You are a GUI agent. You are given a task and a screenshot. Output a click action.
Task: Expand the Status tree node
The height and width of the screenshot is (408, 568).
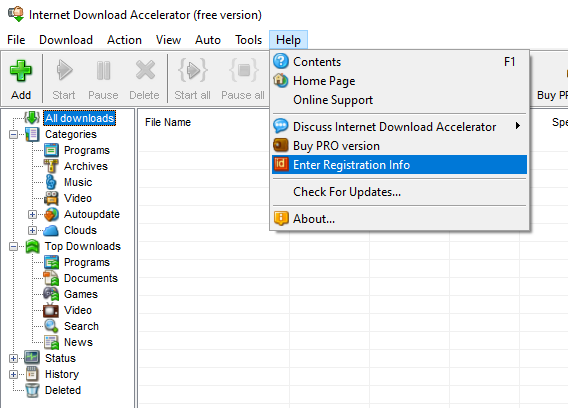click(x=13, y=358)
